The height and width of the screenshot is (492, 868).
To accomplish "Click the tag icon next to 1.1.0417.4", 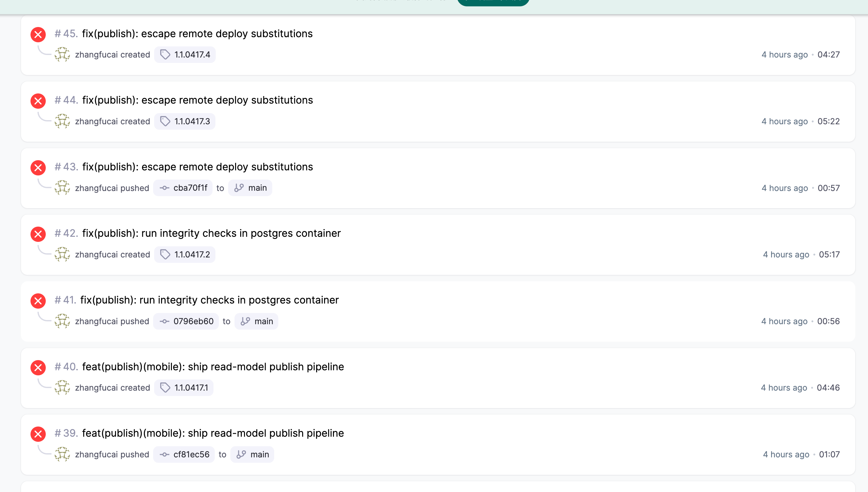I will (x=165, y=55).
